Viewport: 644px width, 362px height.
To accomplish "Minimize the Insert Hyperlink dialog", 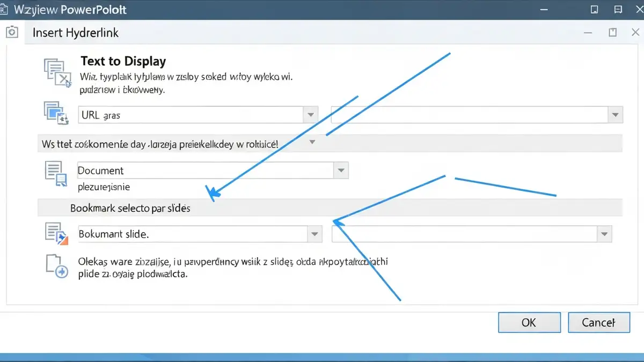I will point(589,33).
